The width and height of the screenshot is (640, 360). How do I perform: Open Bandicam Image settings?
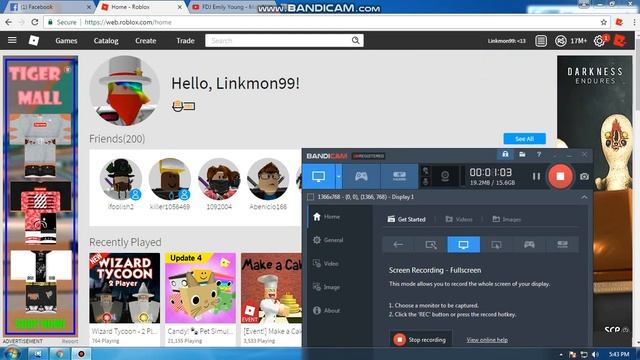point(326,287)
